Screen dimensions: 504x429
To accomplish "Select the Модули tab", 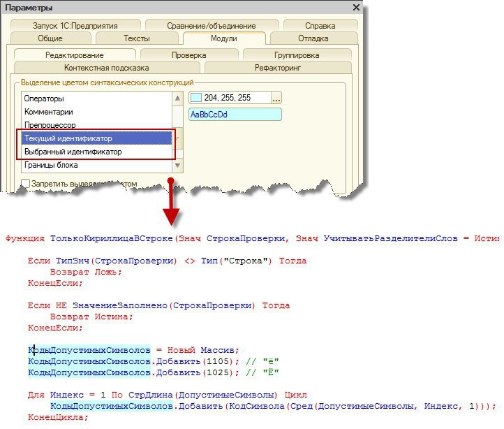I will (224, 38).
